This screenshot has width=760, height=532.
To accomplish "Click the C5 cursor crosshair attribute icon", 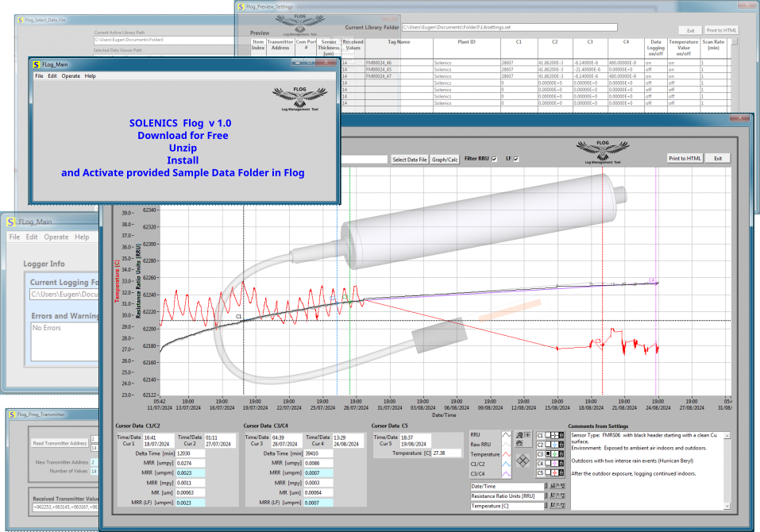I will pyautogui.click(x=555, y=473).
